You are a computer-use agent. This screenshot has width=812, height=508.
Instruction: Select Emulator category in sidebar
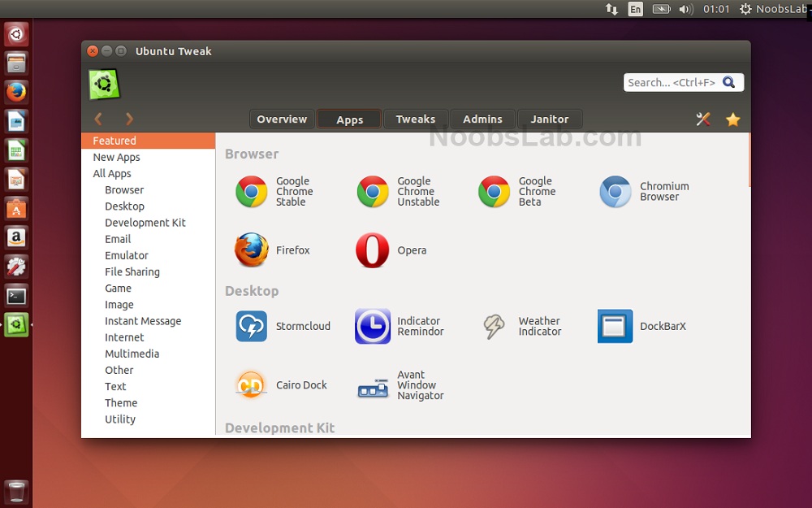click(148, 255)
